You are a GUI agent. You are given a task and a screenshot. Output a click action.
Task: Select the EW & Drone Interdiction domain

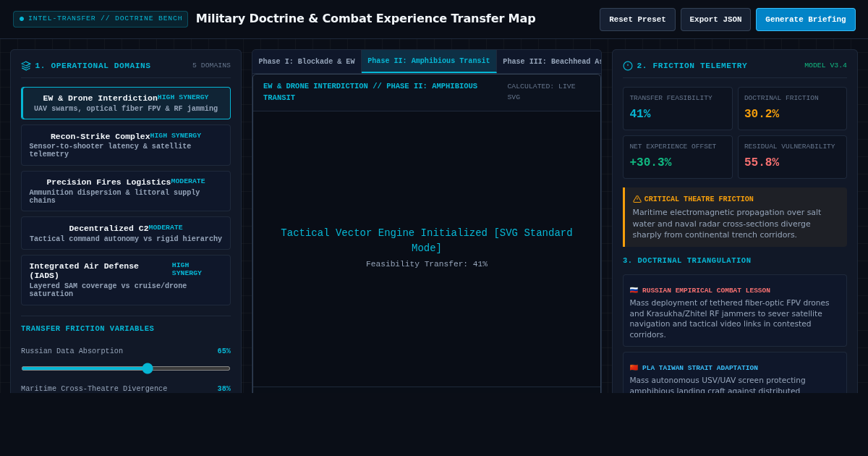126,103
